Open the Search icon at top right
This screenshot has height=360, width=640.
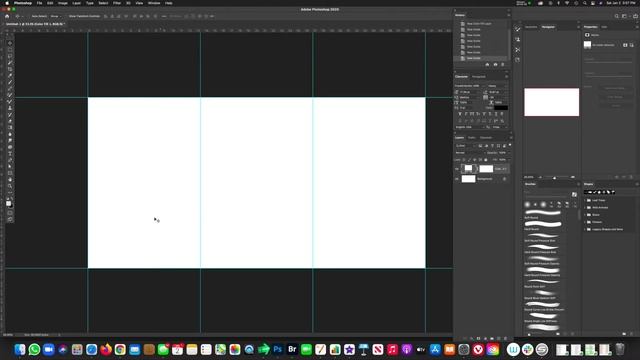617,16
